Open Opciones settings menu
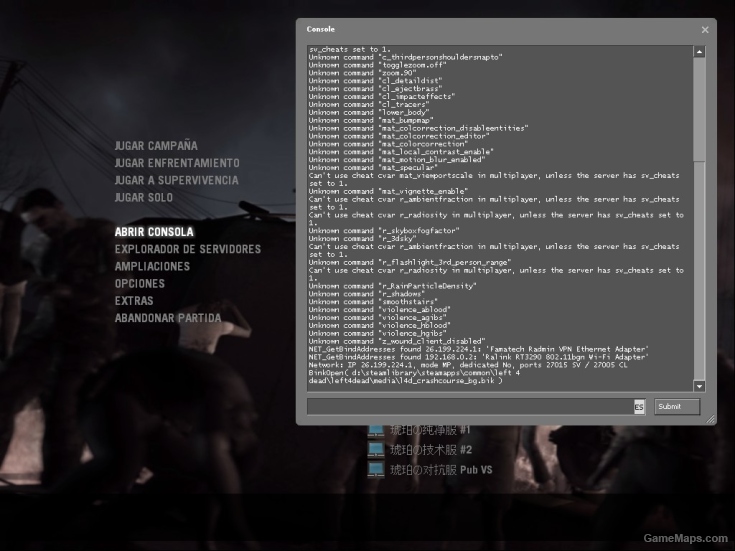735x551 pixels. tap(140, 284)
